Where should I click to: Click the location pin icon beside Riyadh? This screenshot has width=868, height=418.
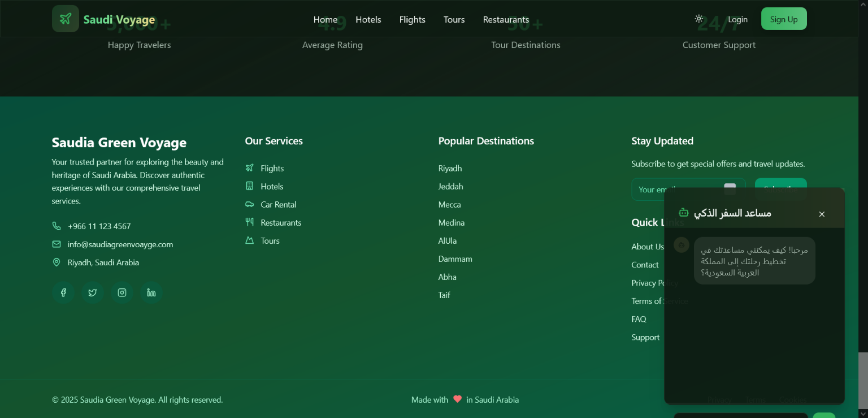tap(57, 262)
